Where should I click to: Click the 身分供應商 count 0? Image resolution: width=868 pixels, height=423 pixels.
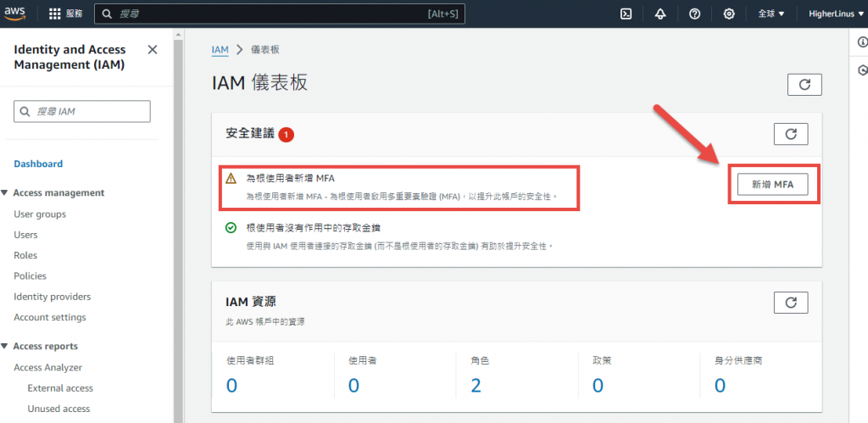tap(720, 385)
